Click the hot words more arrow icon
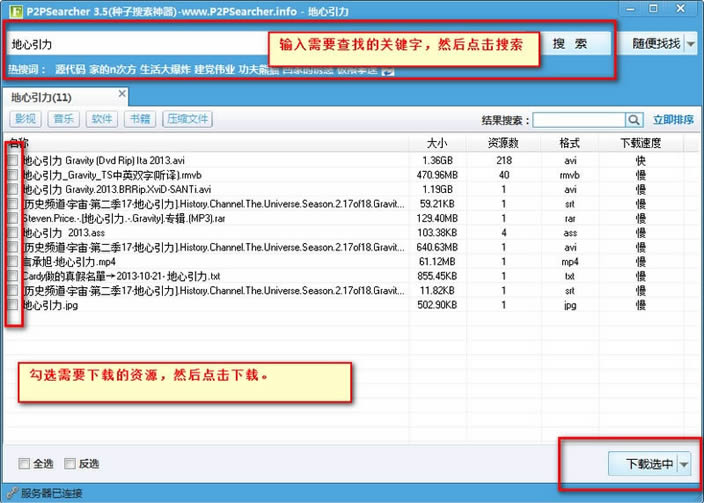704x503 pixels. pyautogui.click(x=388, y=71)
